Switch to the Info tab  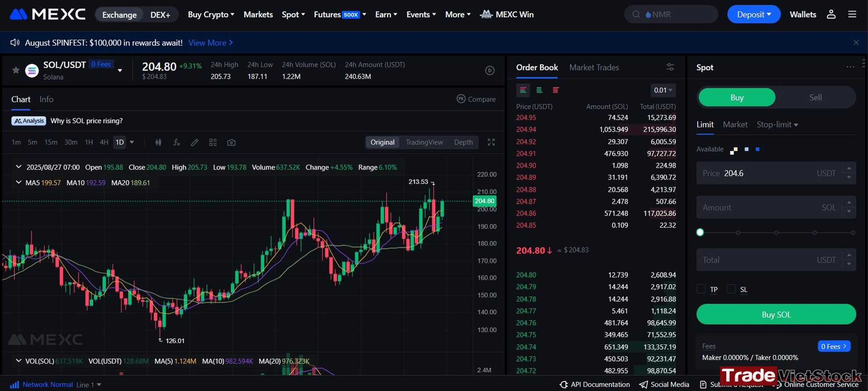(46, 99)
